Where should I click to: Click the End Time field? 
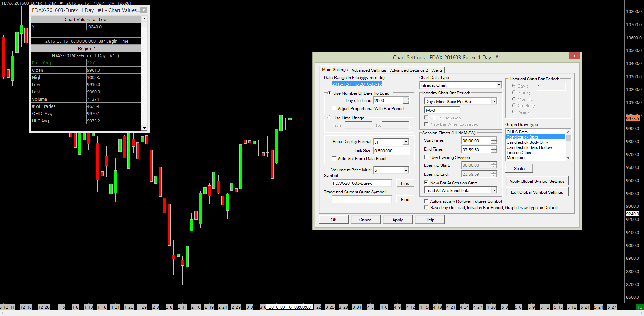point(476,150)
